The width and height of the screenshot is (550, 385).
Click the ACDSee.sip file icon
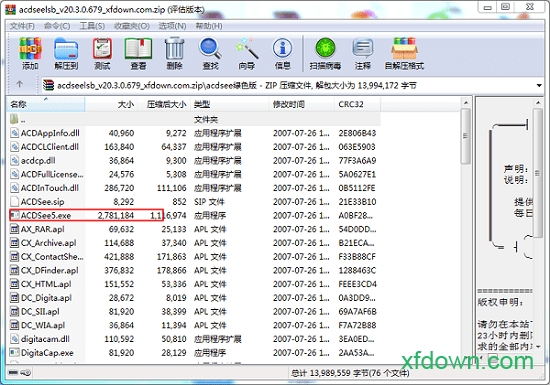point(14,202)
